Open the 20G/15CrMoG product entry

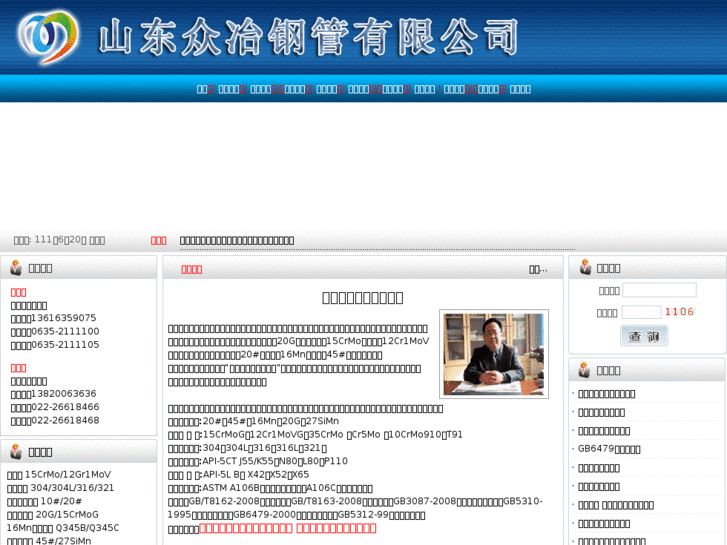point(53,515)
